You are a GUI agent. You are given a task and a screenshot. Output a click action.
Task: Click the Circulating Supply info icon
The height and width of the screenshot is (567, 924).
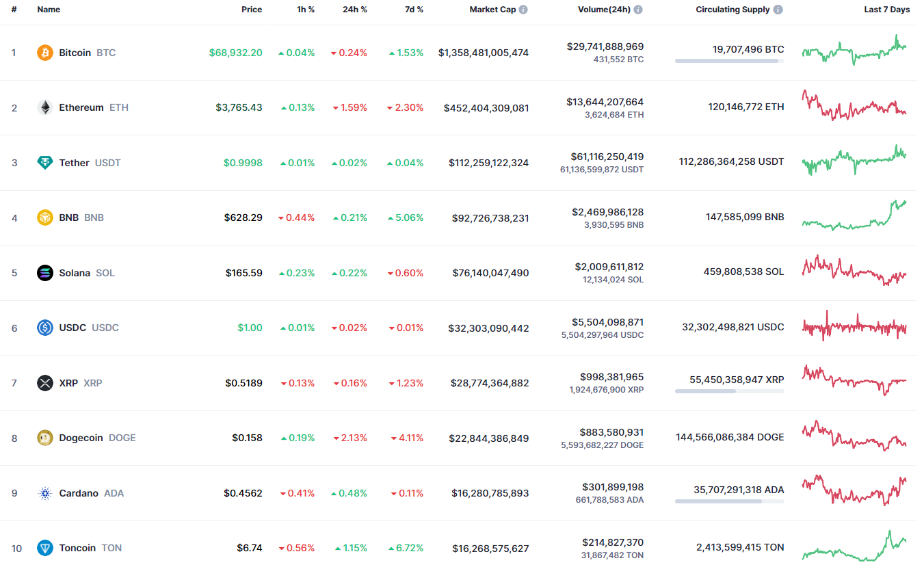pos(778,10)
